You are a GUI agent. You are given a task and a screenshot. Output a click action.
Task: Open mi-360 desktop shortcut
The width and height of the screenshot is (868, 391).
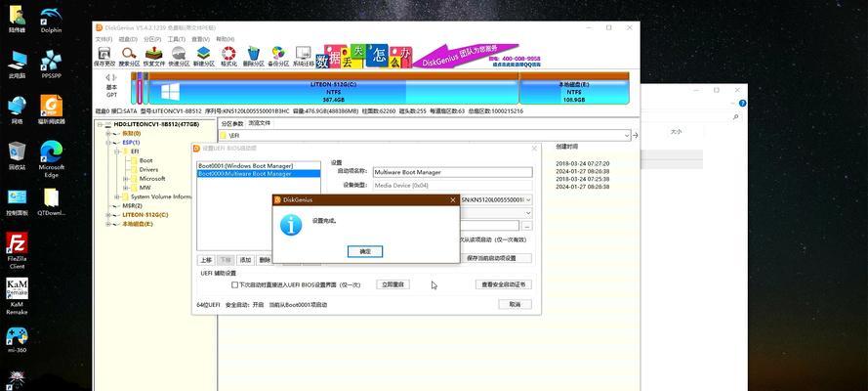tap(18, 339)
